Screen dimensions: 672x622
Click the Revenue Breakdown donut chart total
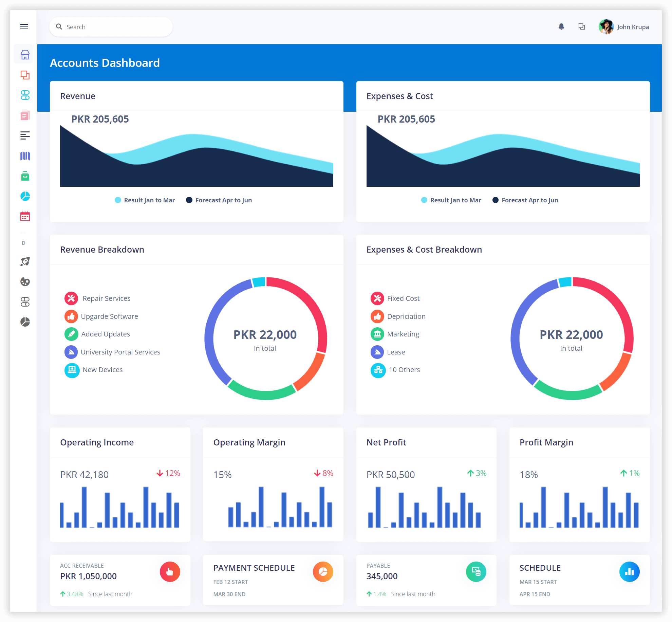pyautogui.click(x=265, y=335)
